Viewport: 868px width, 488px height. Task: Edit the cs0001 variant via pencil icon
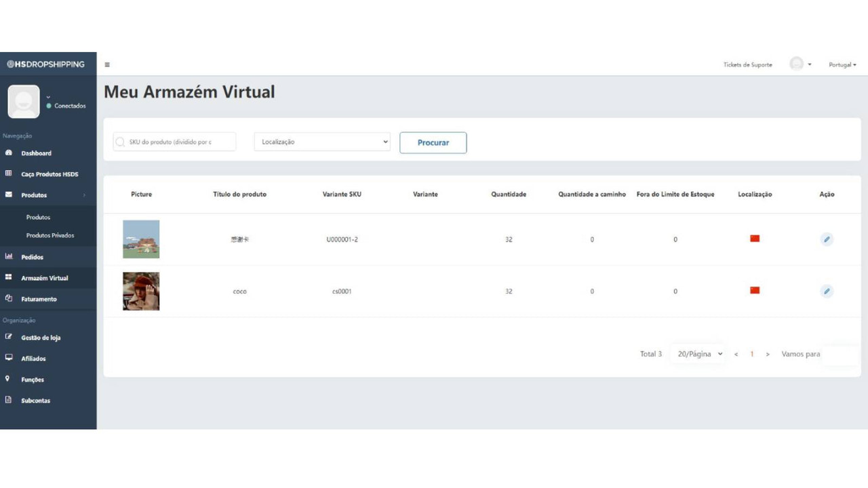[827, 291]
